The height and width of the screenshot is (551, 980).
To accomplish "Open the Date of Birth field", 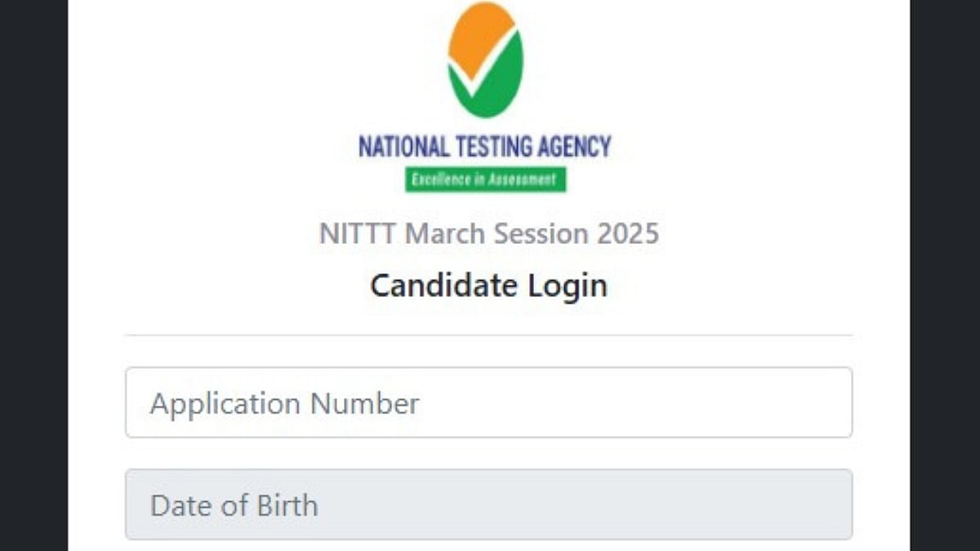I will [x=488, y=504].
